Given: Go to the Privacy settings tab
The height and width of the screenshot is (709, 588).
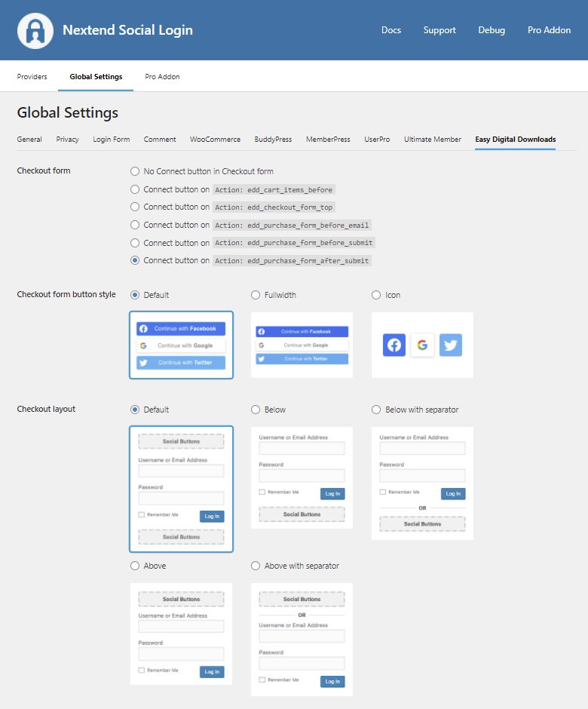Looking at the screenshot, I should [67, 140].
